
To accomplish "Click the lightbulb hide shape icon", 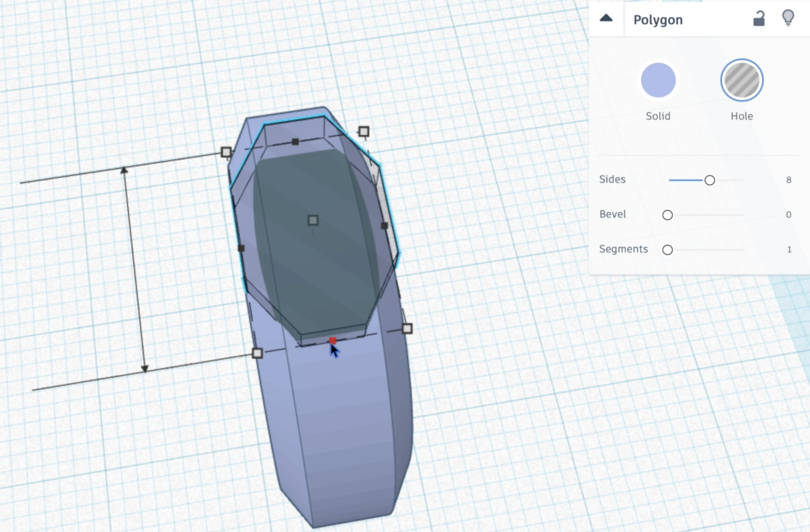I will tap(788, 18).
